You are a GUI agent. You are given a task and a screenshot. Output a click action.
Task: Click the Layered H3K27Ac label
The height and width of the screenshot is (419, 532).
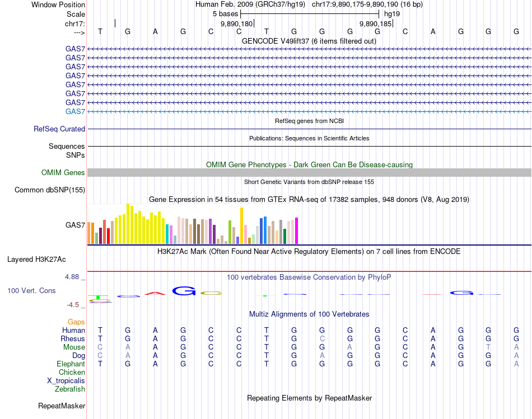coord(36,260)
